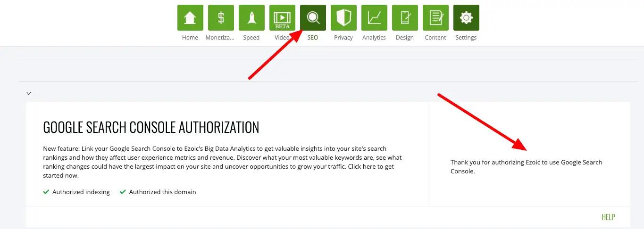Click the green check beside Authorized this domain
Image resolution: width=644 pixels, height=229 pixels.
[123, 192]
